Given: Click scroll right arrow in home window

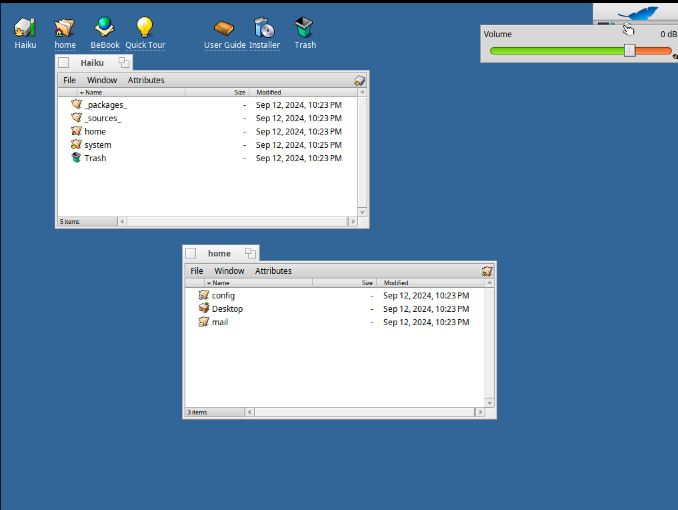Looking at the screenshot, I should click(480, 412).
